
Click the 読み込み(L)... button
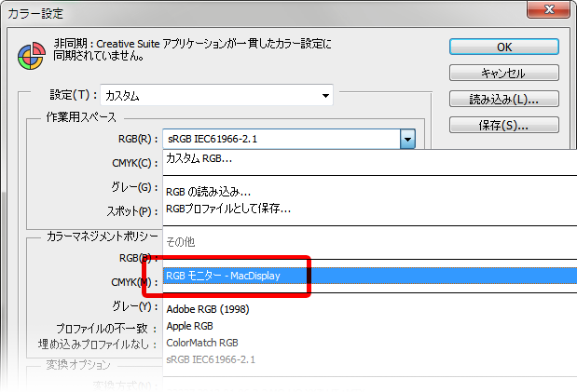point(503,99)
